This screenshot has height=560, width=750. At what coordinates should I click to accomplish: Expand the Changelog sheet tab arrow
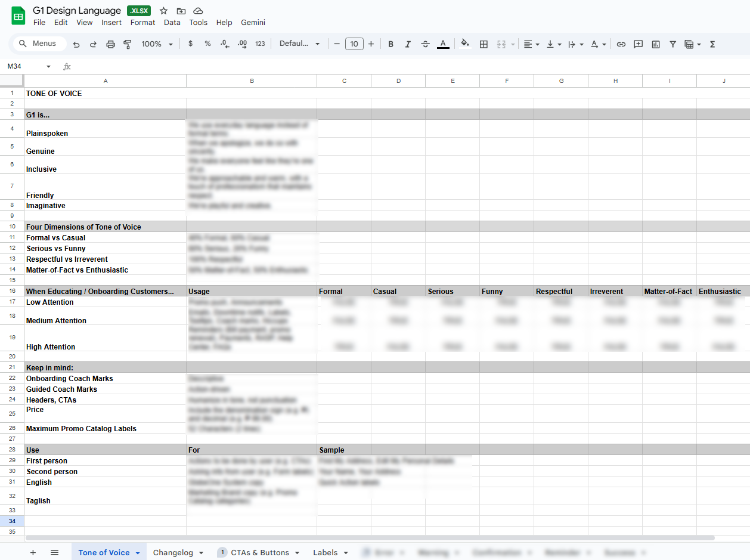(201, 553)
